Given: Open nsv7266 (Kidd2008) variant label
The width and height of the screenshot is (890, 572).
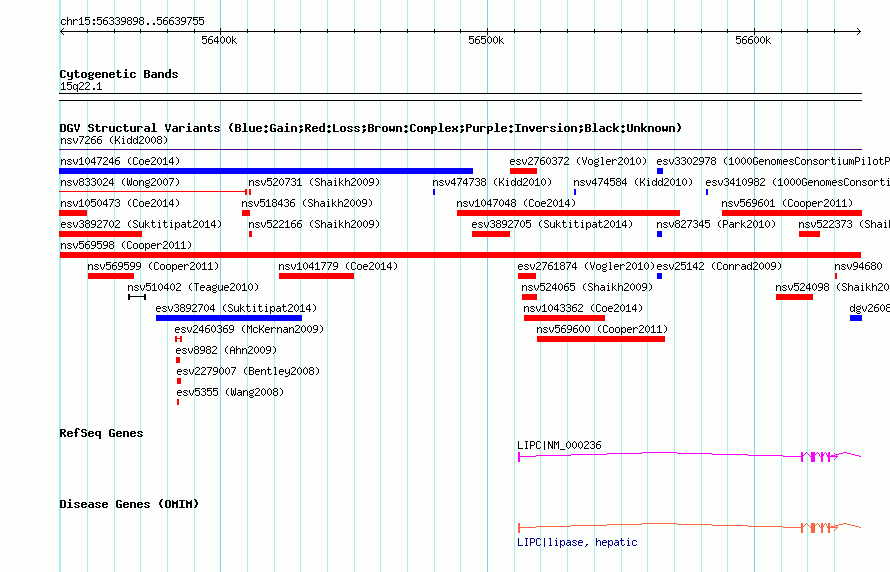Looking at the screenshot, I should 114,140.
